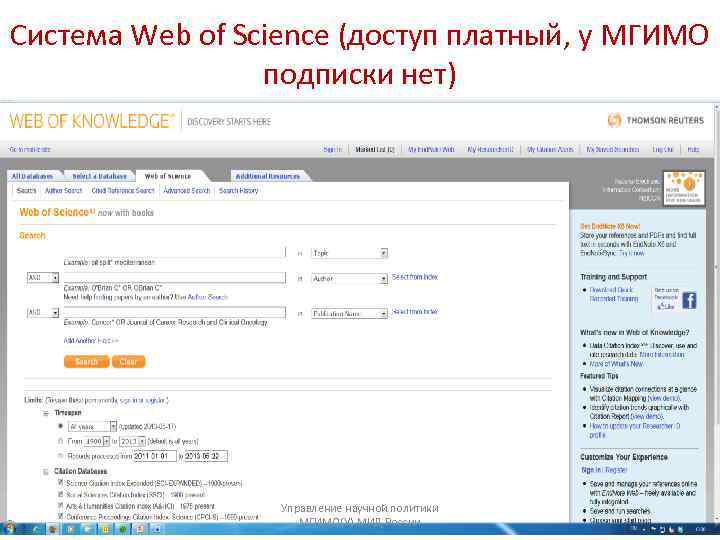The height and width of the screenshot is (540, 720).
Task: Open My EndNote Web link
Action: point(431,150)
